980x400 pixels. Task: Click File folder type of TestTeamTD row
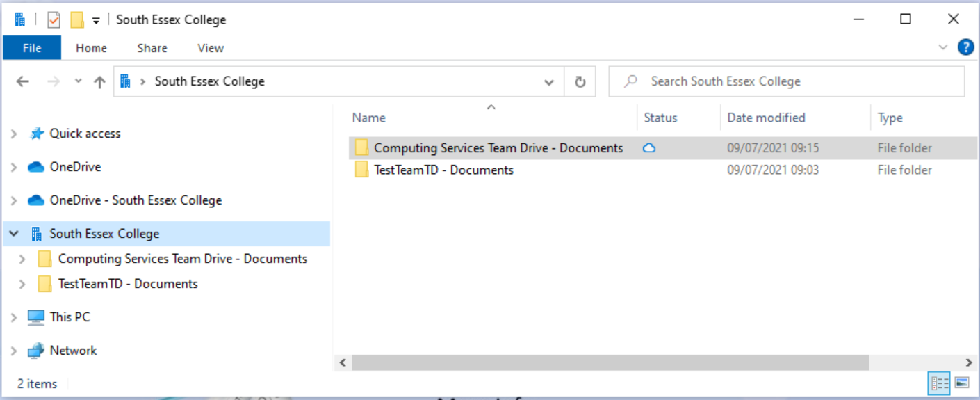(x=904, y=170)
